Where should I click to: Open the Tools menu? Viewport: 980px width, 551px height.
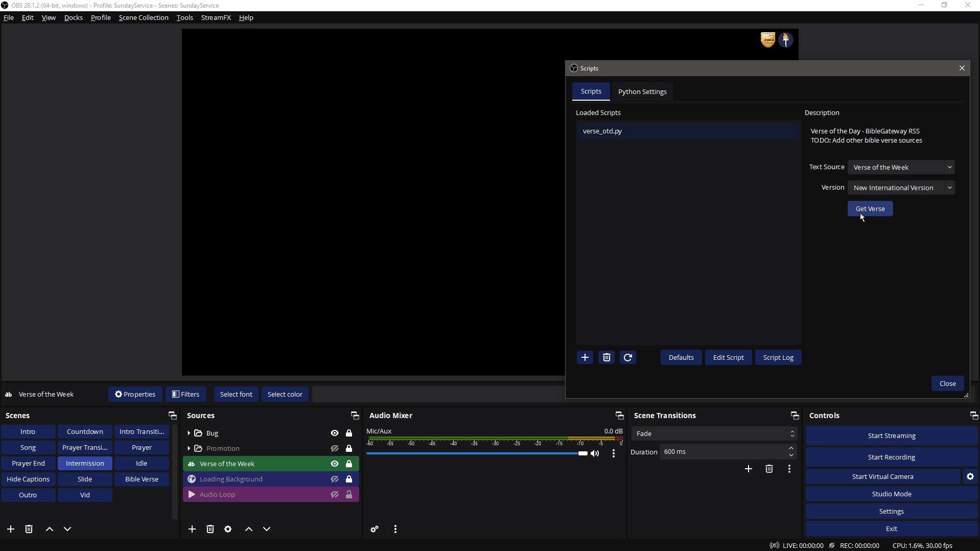184,17
